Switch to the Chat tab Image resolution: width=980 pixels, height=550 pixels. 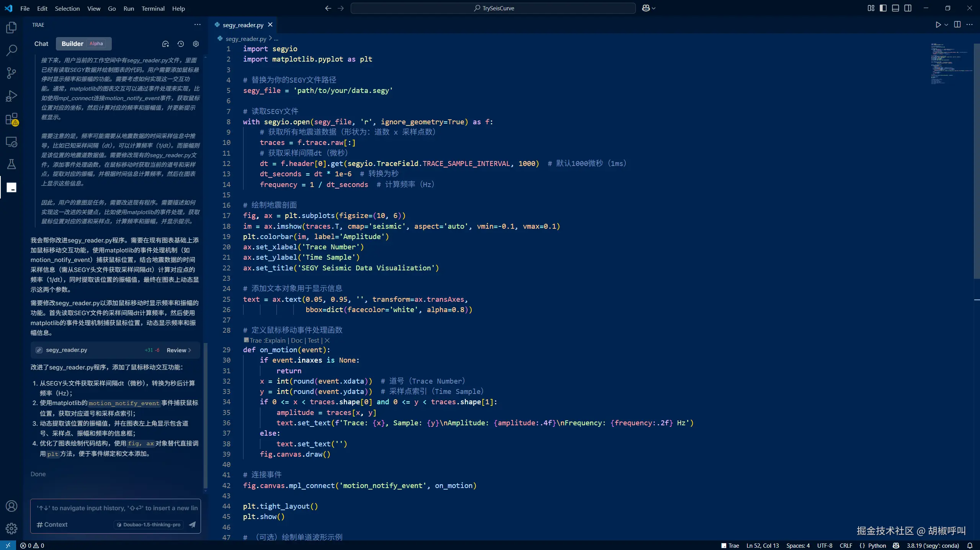click(x=41, y=44)
